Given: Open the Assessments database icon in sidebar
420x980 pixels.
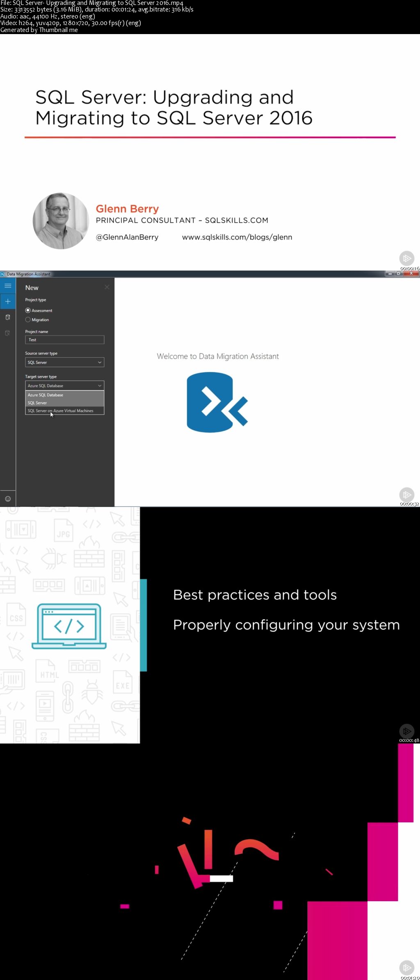Looking at the screenshot, I should (8, 317).
